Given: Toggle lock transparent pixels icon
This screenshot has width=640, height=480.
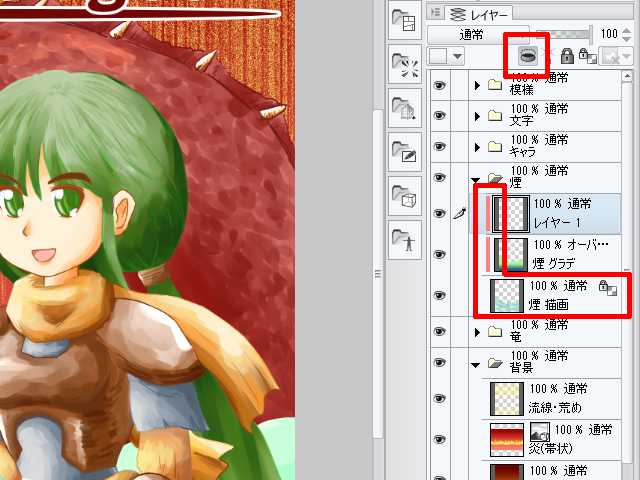Looking at the screenshot, I should coord(587,56).
